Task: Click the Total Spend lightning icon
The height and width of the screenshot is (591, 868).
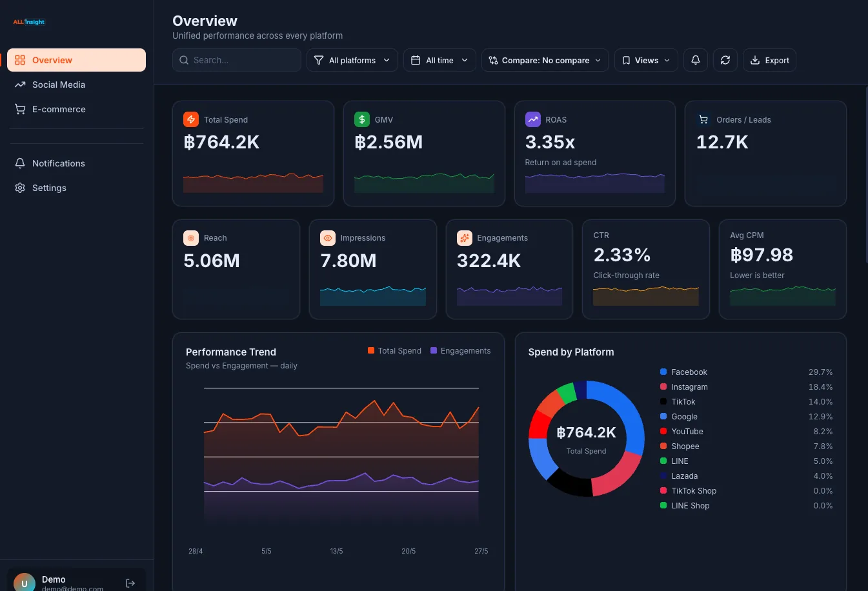Action: tap(191, 119)
